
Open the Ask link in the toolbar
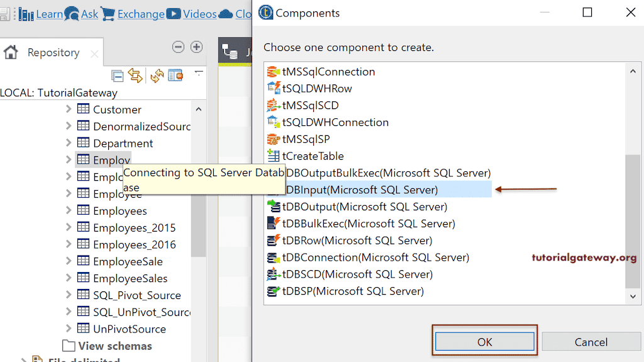tap(89, 14)
